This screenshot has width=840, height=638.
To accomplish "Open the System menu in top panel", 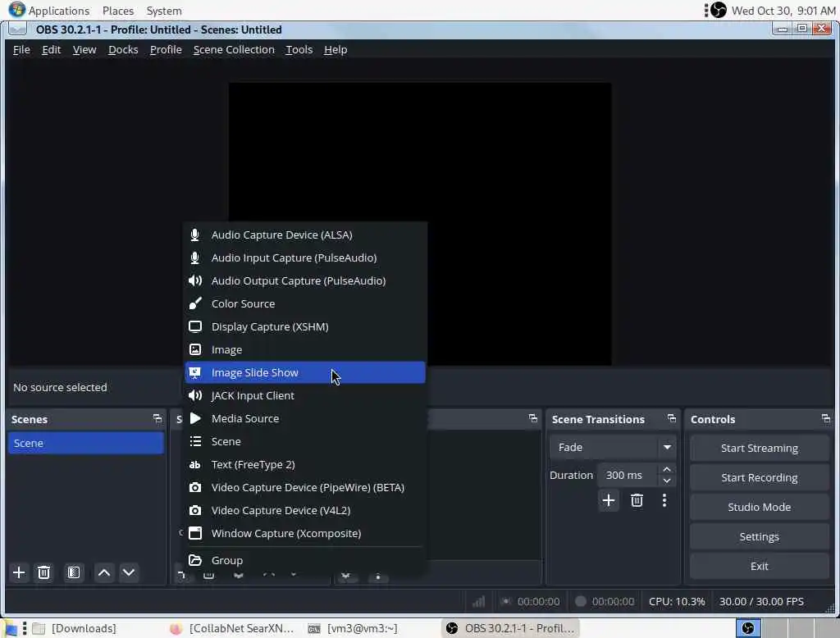I will 164,11.
